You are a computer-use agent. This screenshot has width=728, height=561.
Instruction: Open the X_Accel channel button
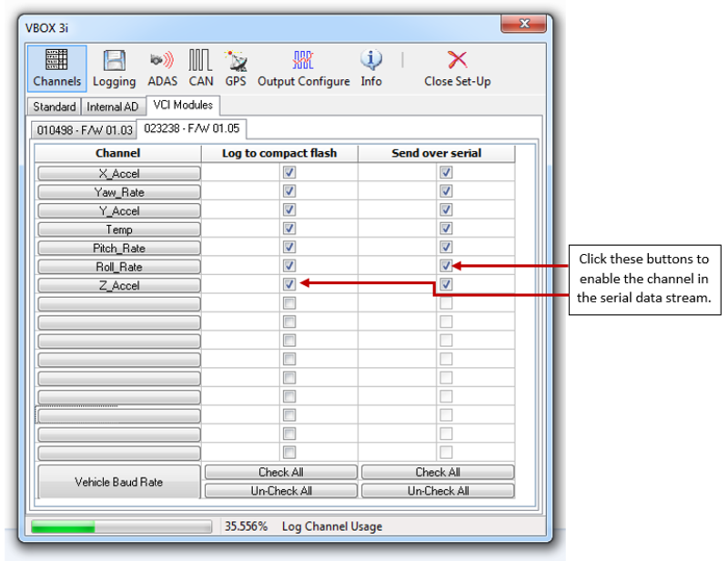119,173
